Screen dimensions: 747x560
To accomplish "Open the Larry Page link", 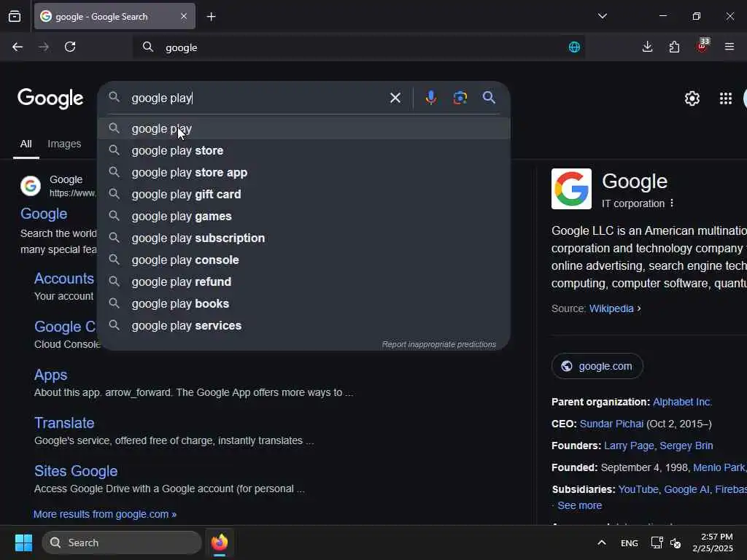I will (628, 446).
